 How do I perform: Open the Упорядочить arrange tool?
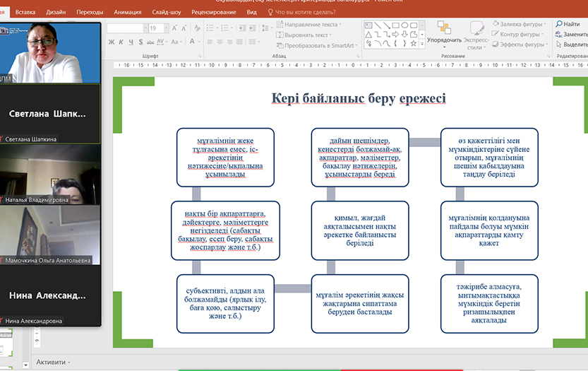(444, 33)
